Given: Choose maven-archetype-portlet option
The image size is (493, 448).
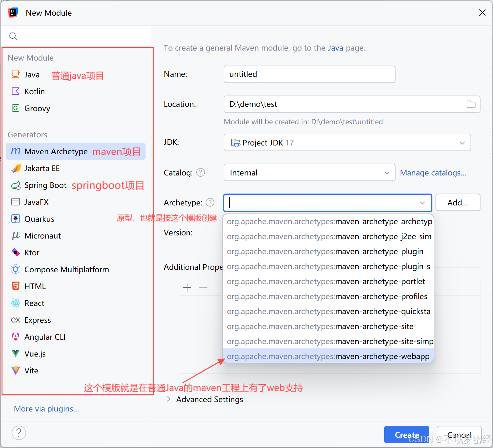Looking at the screenshot, I should click(328, 282).
